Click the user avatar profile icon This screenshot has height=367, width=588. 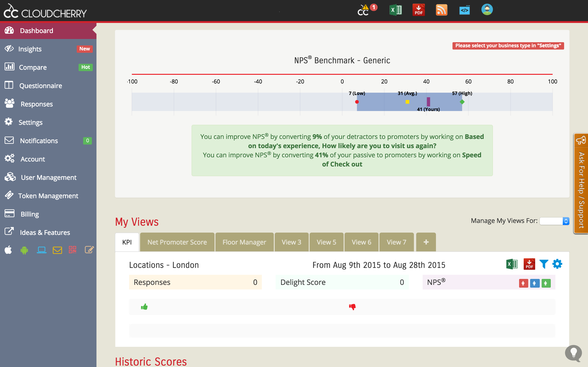pos(487,10)
